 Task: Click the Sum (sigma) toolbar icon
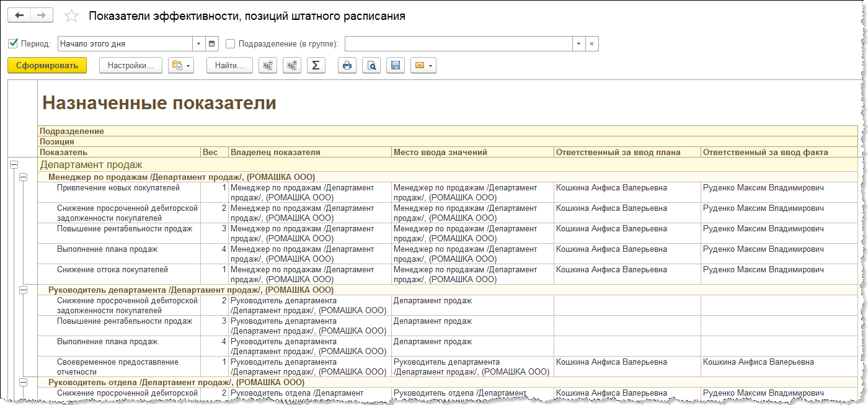point(316,65)
